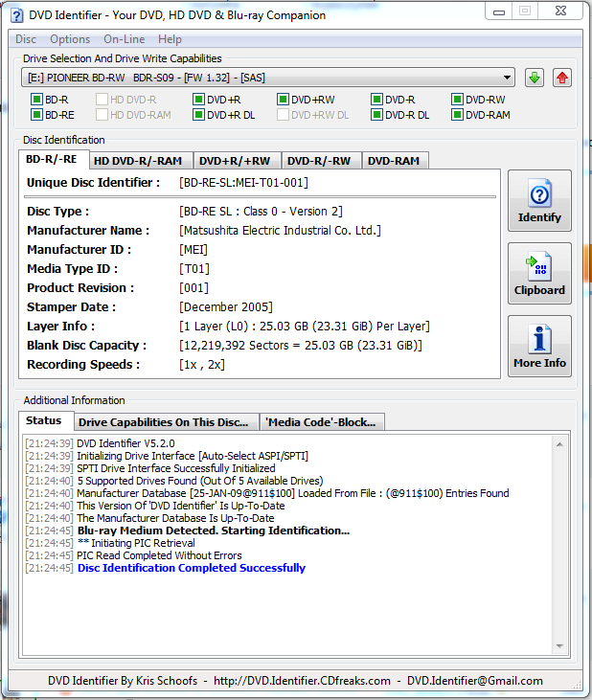The width and height of the screenshot is (592, 700).
Task: Click the status log scrollbar down arrow
Action: click(x=559, y=646)
